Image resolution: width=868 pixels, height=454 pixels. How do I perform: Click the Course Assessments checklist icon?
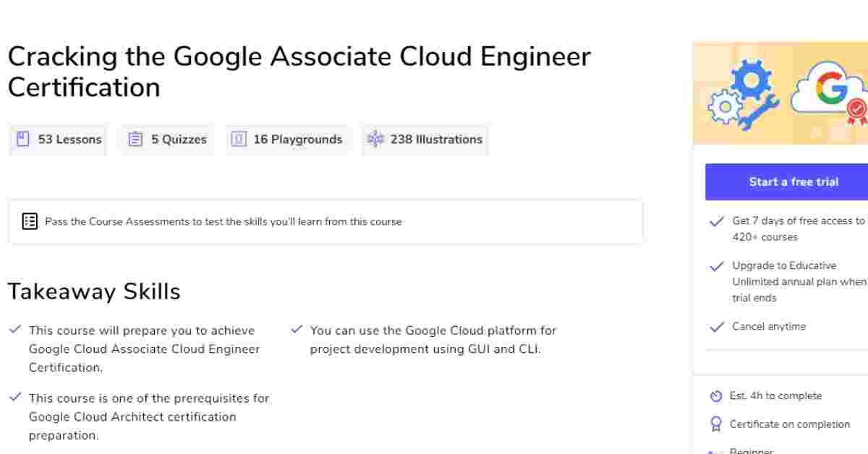[30, 221]
